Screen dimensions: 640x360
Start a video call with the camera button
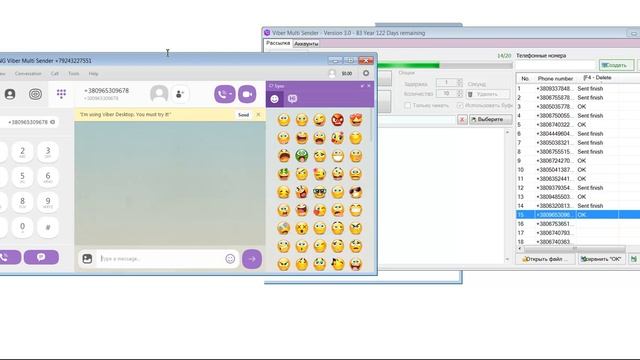click(x=247, y=94)
